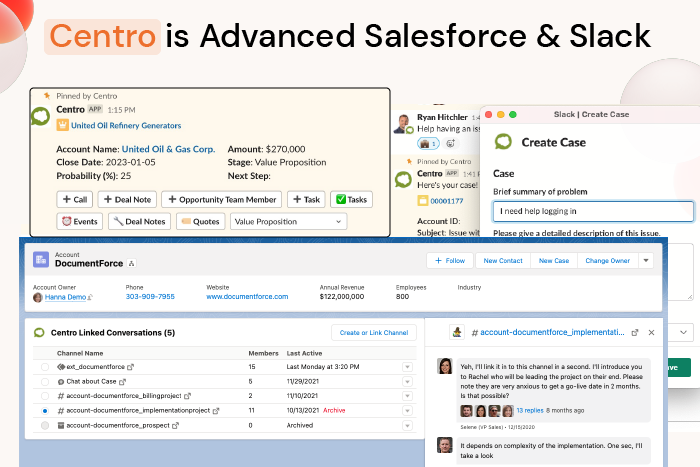Expand row menu for ext_documentforce
The height and width of the screenshot is (467, 700).
(x=407, y=367)
